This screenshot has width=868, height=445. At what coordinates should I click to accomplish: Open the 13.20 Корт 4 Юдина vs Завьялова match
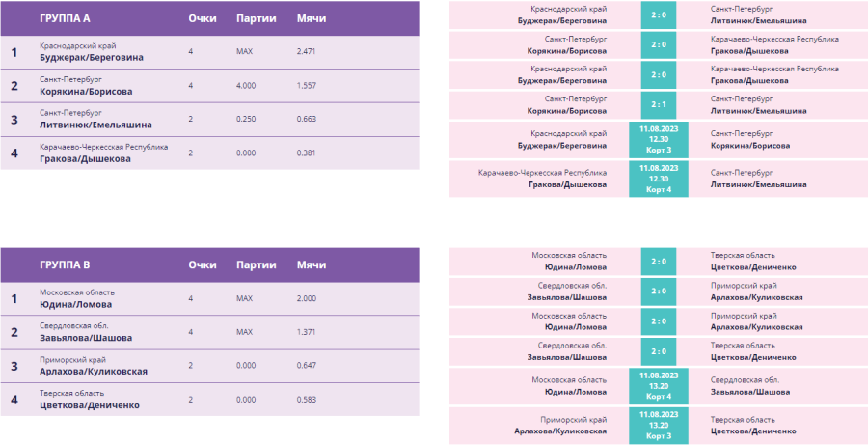pyautogui.click(x=659, y=384)
